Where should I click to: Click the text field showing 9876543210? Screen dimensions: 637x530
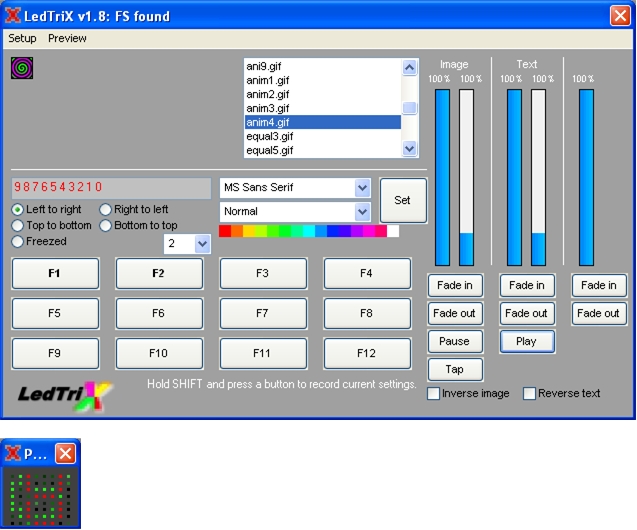point(111,188)
